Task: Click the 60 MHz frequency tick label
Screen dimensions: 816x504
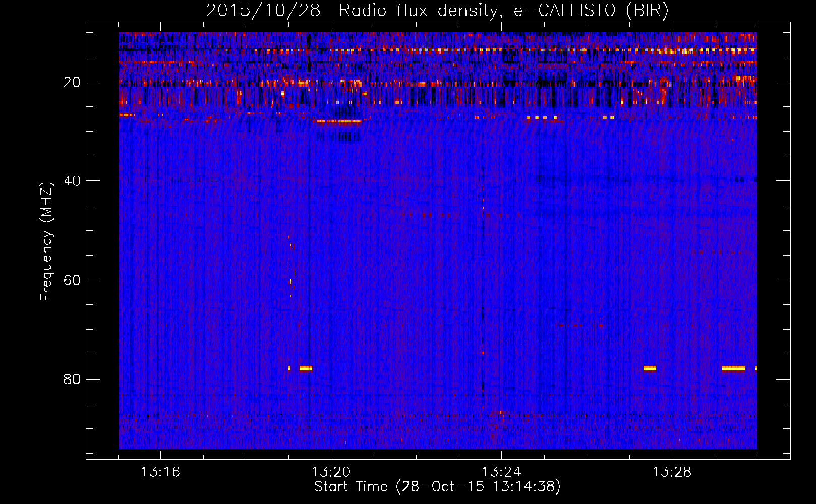Action: pyautogui.click(x=72, y=280)
